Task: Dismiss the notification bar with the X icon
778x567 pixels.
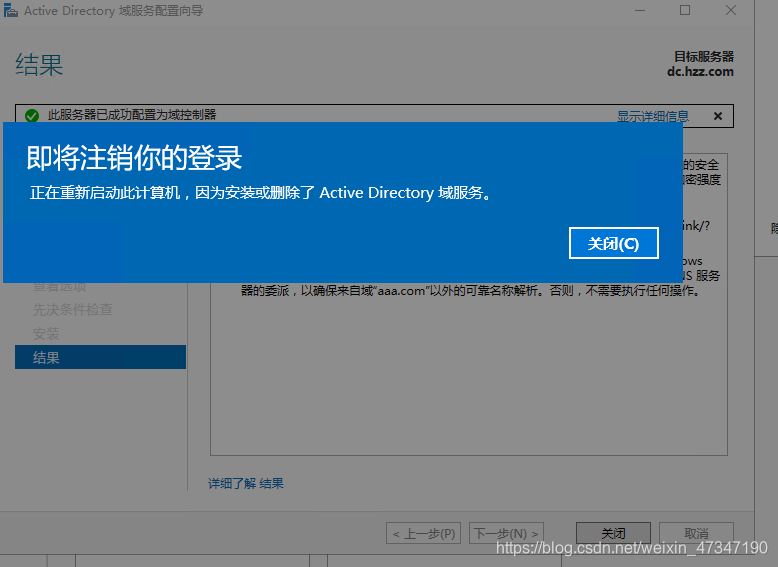Action: pyautogui.click(x=717, y=116)
